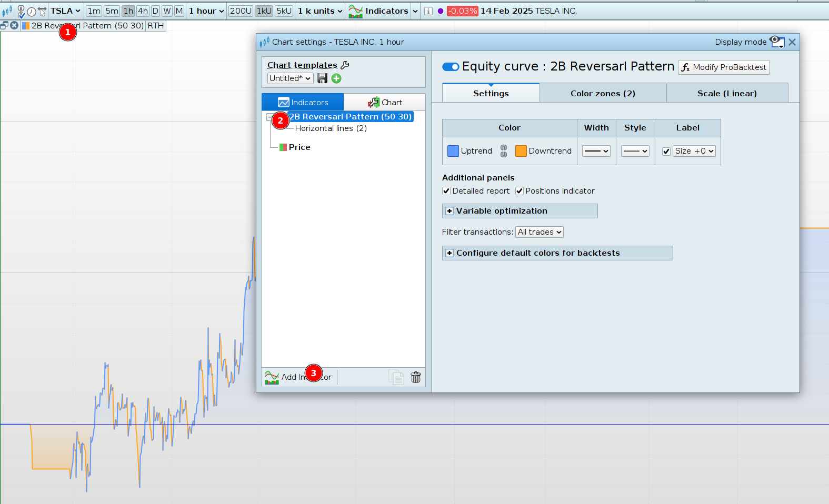Open the chart style candlestick icon in toolbar

point(7,11)
